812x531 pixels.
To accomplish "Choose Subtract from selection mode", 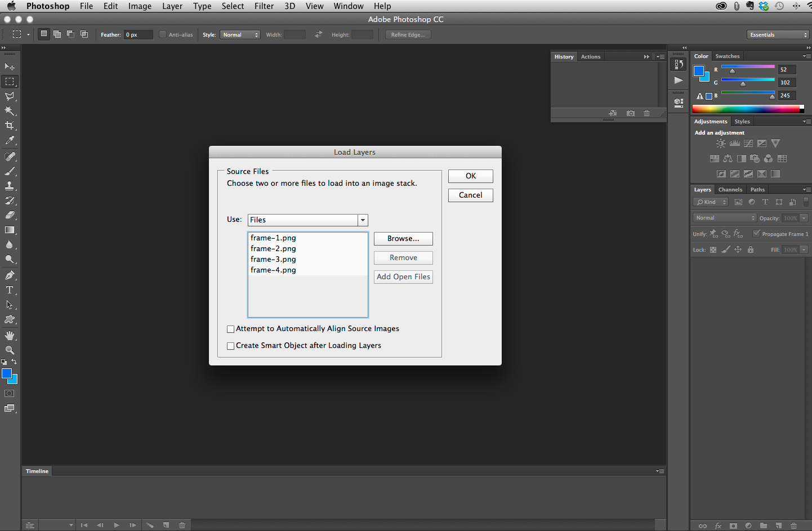I will pyautogui.click(x=70, y=34).
